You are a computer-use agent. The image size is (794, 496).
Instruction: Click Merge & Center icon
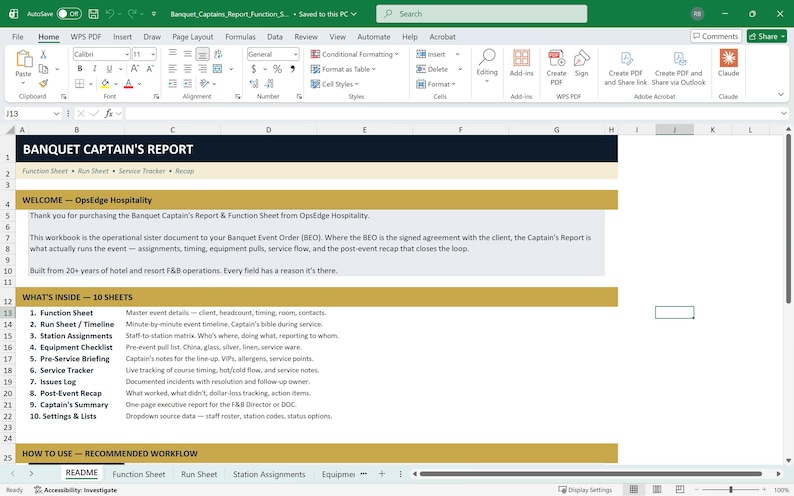[x=218, y=69]
